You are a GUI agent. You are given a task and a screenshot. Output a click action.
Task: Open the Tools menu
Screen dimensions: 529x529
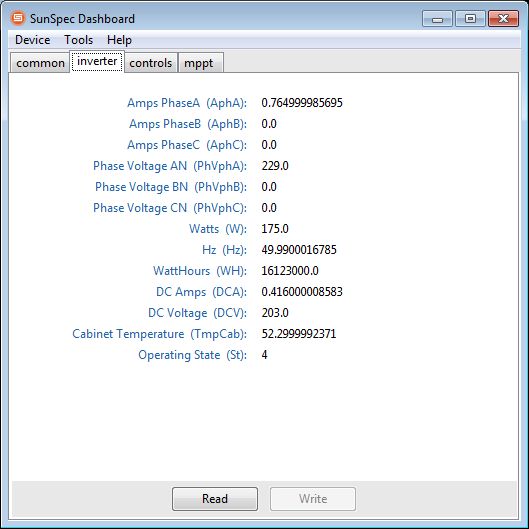[x=79, y=40]
